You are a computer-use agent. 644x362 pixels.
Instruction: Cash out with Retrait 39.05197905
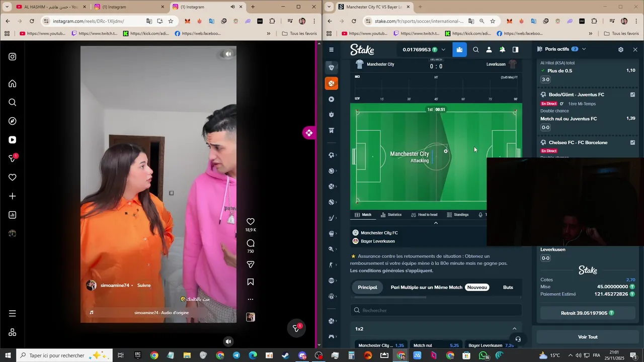(x=587, y=313)
